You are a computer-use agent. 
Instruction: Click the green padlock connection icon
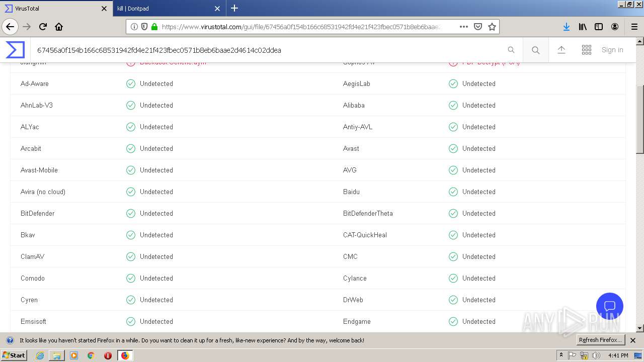click(154, 27)
